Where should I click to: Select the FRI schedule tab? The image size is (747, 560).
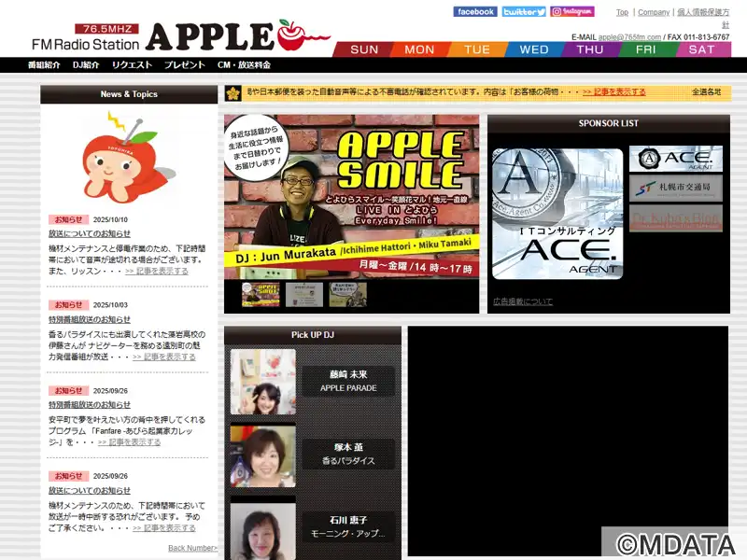pyautogui.click(x=645, y=49)
